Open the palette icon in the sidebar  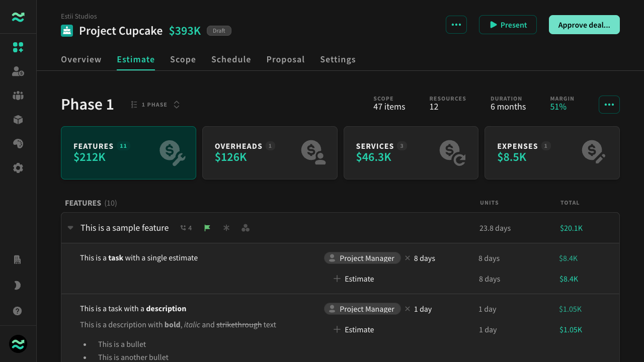point(18,144)
